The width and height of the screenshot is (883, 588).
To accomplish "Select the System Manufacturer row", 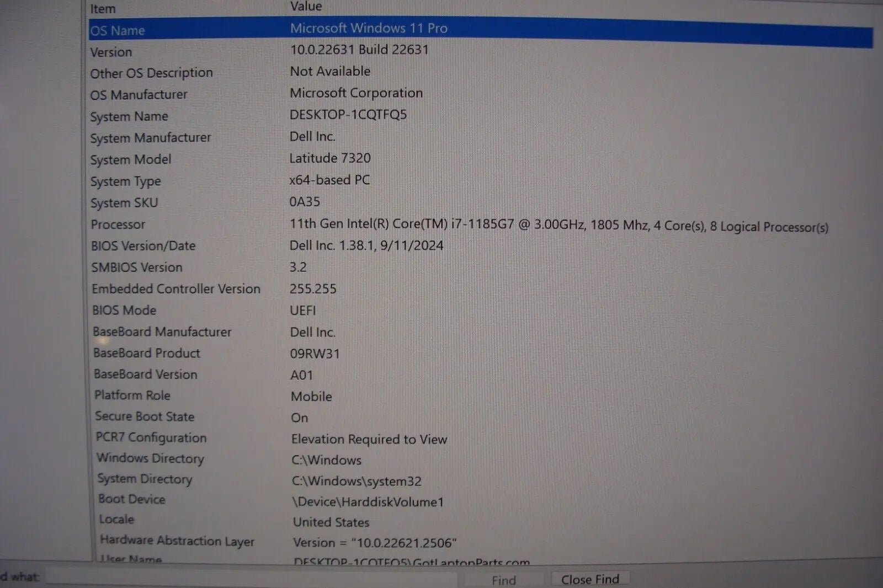I will coord(151,138).
